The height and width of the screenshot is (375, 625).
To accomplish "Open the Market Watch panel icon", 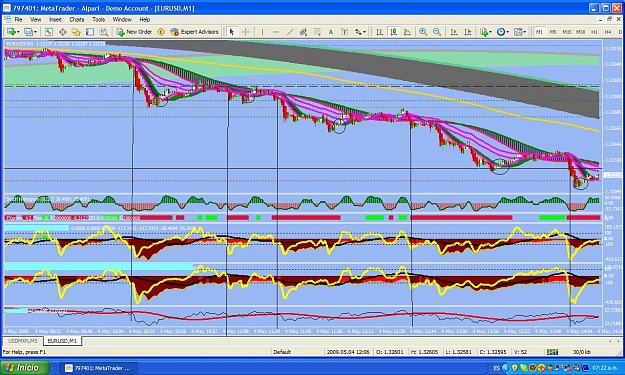I will (49, 32).
